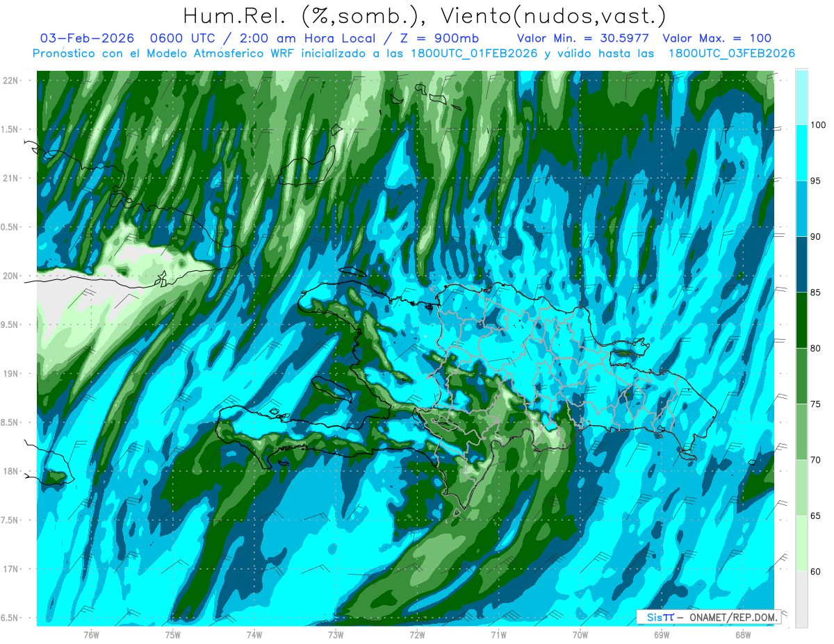The height and width of the screenshot is (644, 834).
Task: Click the '17N' latitude label
Action: click(12, 569)
